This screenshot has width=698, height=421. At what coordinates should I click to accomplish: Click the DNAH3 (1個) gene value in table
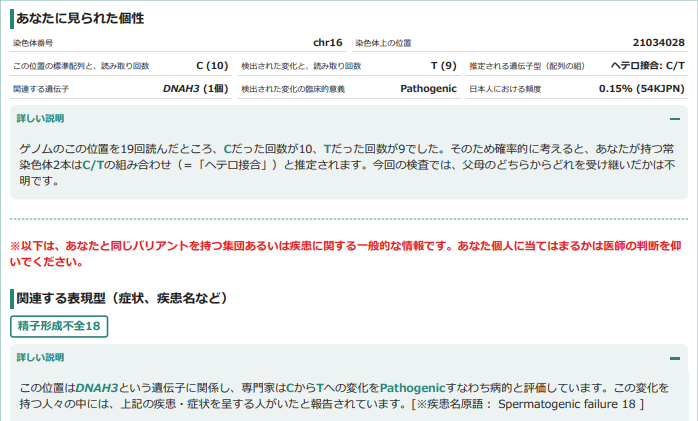pyautogui.click(x=196, y=89)
